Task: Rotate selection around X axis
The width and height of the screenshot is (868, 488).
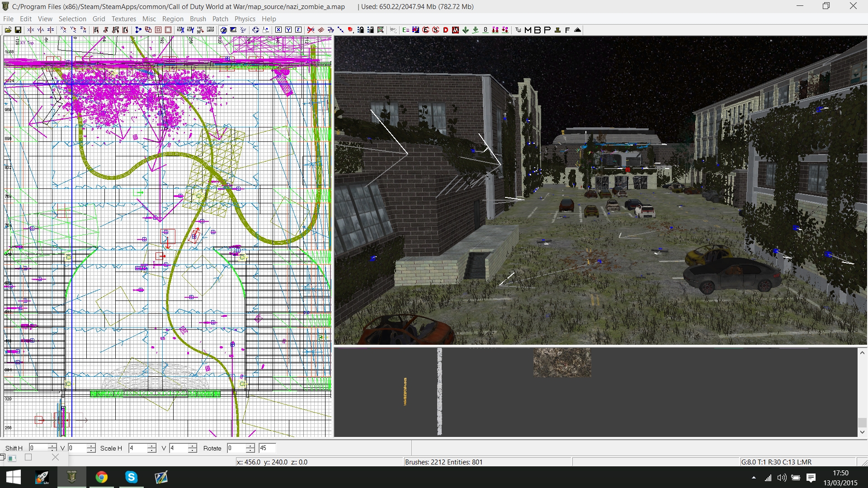Action: (x=63, y=30)
